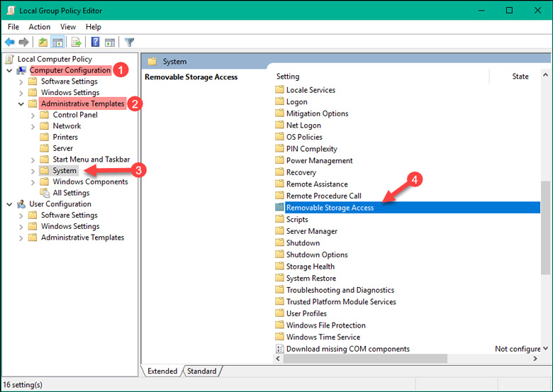Click the Filter funnel toolbar icon
This screenshot has width=553, height=392.
point(129,43)
